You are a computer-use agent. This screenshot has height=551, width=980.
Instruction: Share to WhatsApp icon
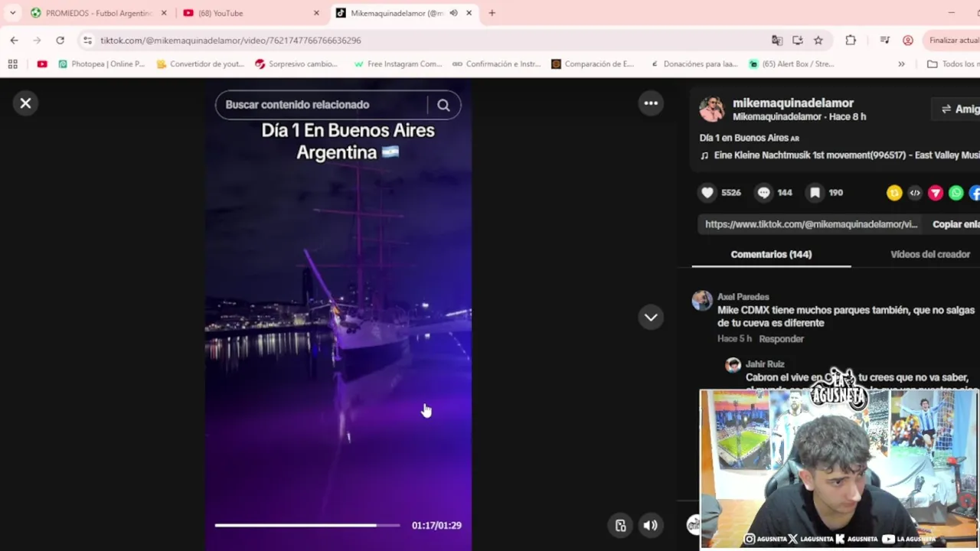[956, 193]
